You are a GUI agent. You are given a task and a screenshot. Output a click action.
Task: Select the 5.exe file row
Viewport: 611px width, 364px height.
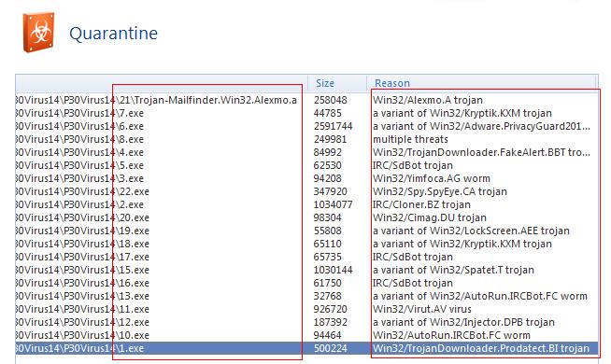pyautogui.click(x=306, y=165)
